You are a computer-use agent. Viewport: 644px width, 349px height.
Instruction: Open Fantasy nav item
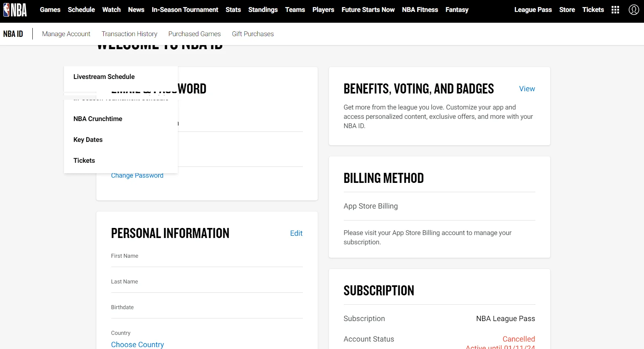(457, 10)
